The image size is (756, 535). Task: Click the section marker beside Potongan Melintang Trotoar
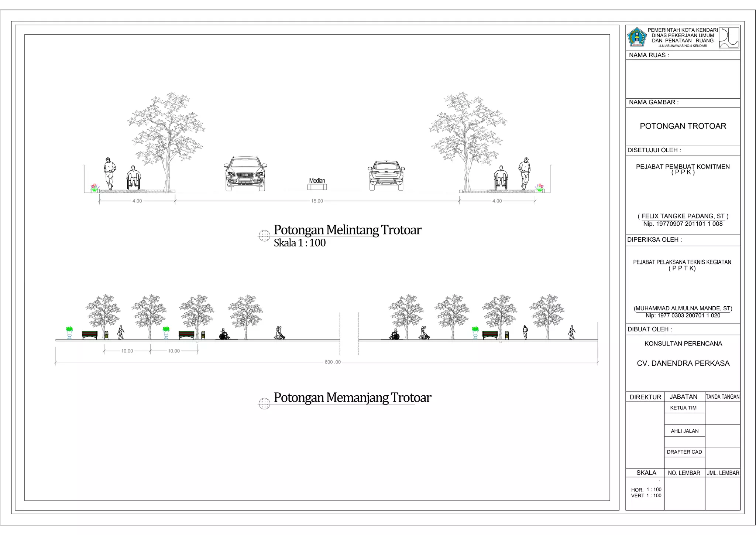coord(264,235)
